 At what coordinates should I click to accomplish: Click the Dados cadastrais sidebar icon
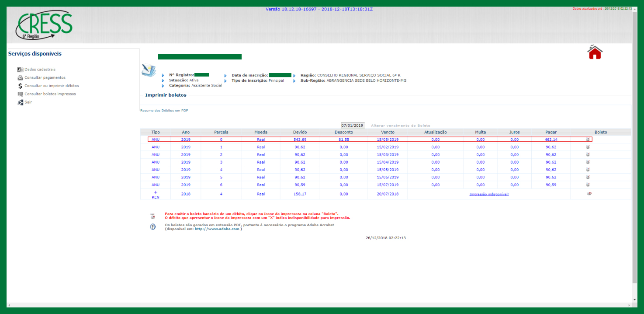(20, 70)
